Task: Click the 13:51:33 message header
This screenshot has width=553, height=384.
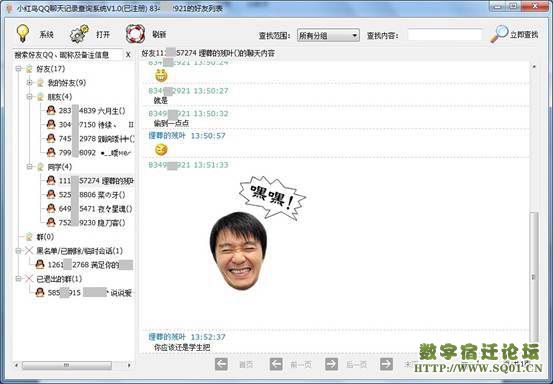Action: point(188,165)
